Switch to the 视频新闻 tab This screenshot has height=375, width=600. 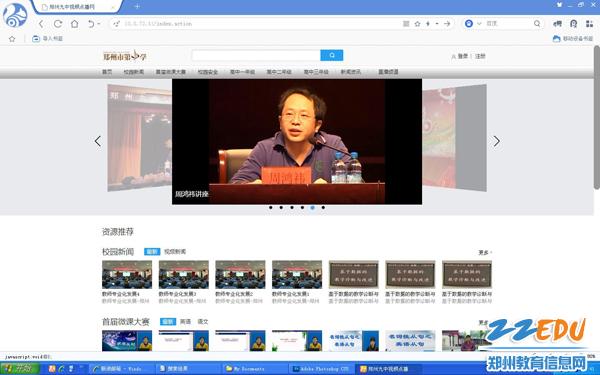click(x=175, y=252)
